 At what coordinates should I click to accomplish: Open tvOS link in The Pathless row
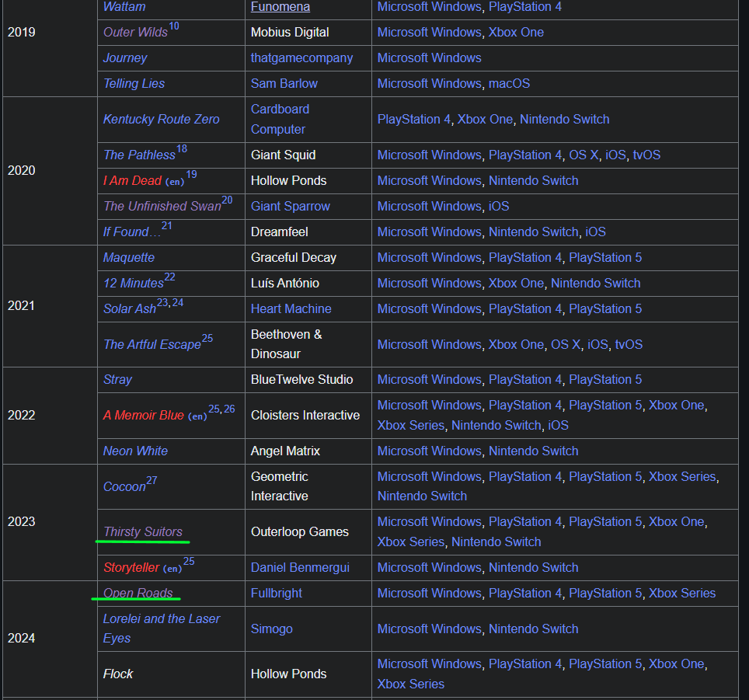point(646,155)
